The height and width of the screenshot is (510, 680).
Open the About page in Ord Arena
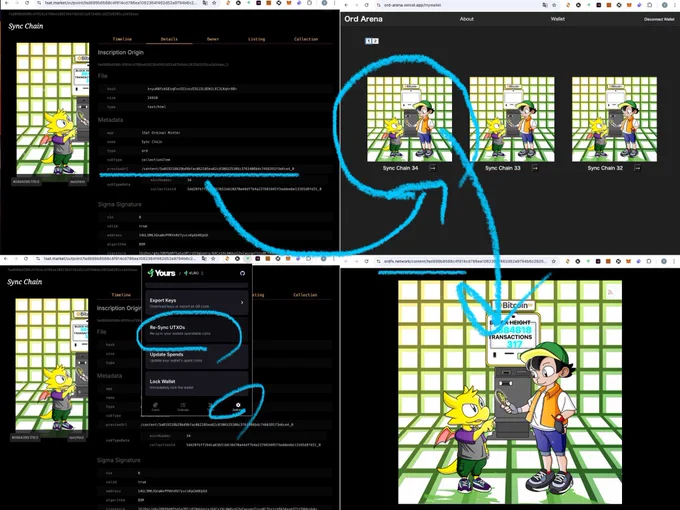pos(467,19)
